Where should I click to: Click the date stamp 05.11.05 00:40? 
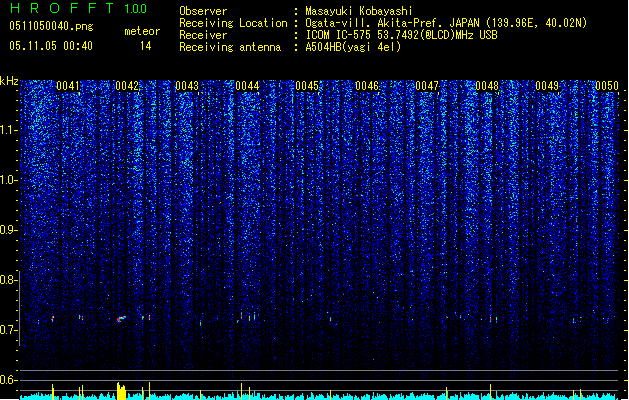[x=51, y=46]
